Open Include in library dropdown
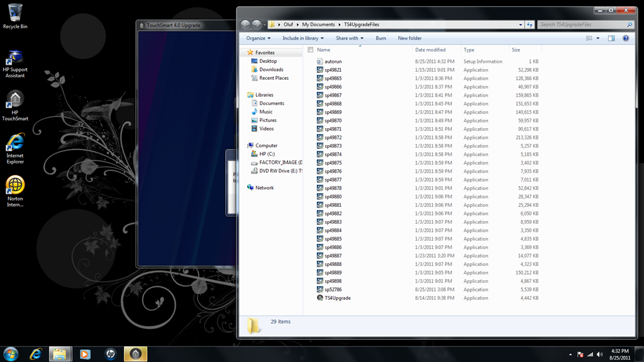This screenshot has height=362, width=644. [x=303, y=38]
